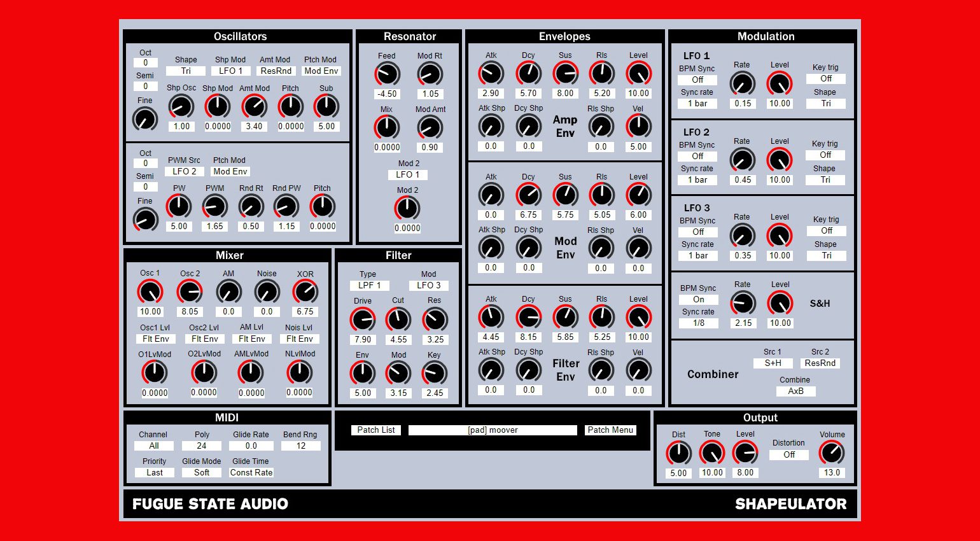Click the Amp Env Sus knob
The image size is (980, 541).
(565, 74)
